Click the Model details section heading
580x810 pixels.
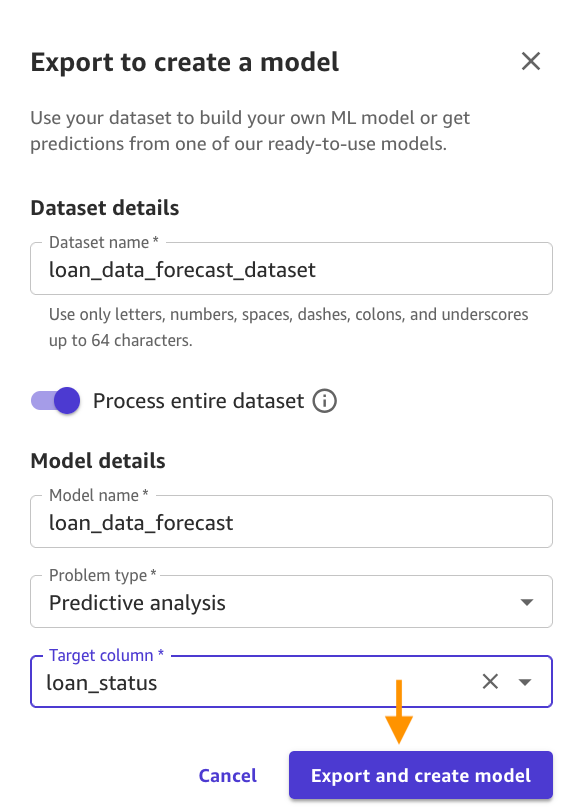pos(98,461)
